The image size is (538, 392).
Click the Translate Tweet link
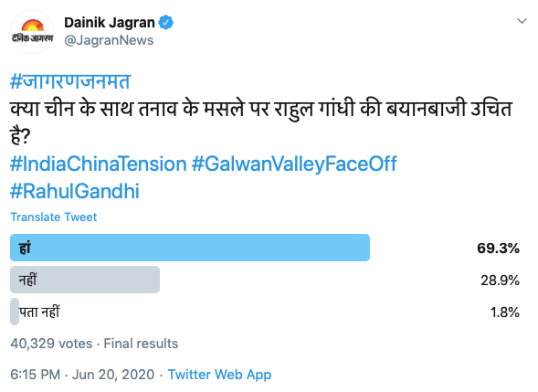coord(54,217)
